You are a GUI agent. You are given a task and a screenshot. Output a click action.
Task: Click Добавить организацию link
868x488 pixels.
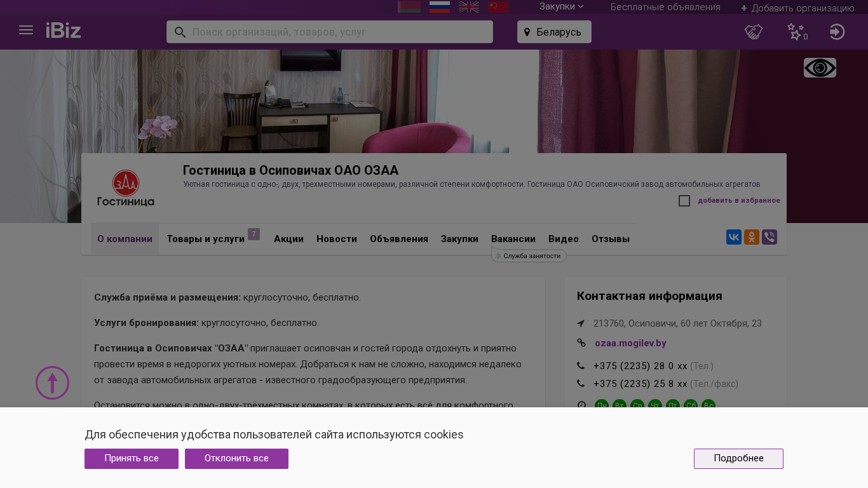(x=797, y=8)
